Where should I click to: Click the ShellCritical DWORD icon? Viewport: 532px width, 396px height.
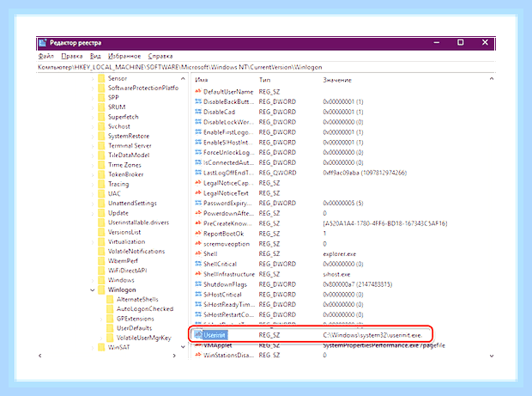(x=198, y=264)
